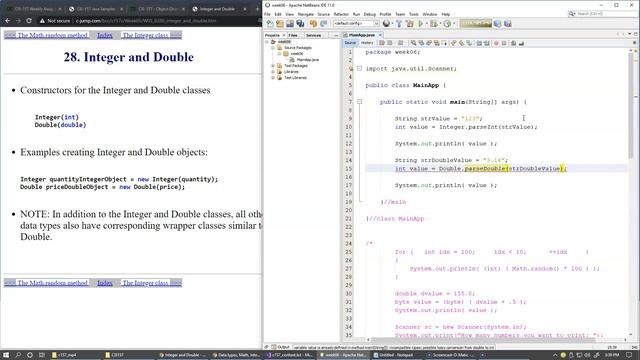The image size is (640, 360).
Task: Click the memory usage bar in toolbar
Action: [476, 23]
